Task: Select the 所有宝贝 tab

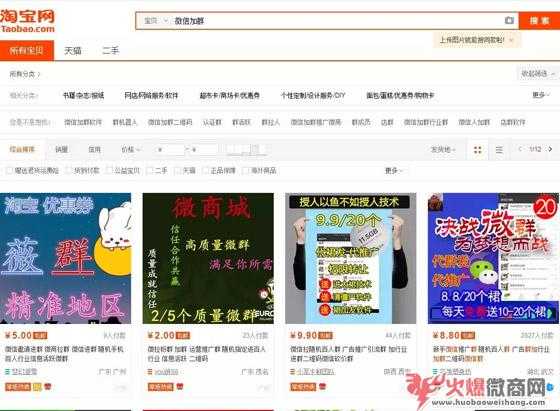Action: pos(27,50)
